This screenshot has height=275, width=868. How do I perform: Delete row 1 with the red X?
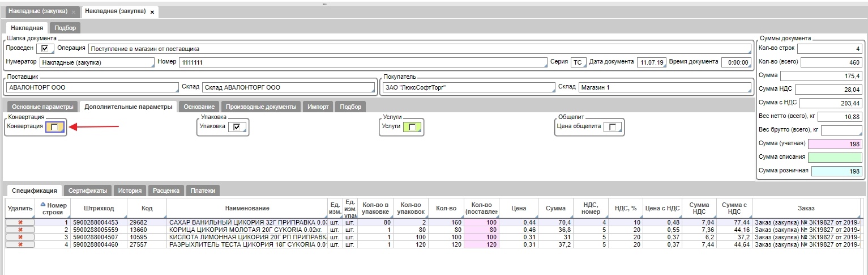(20, 222)
